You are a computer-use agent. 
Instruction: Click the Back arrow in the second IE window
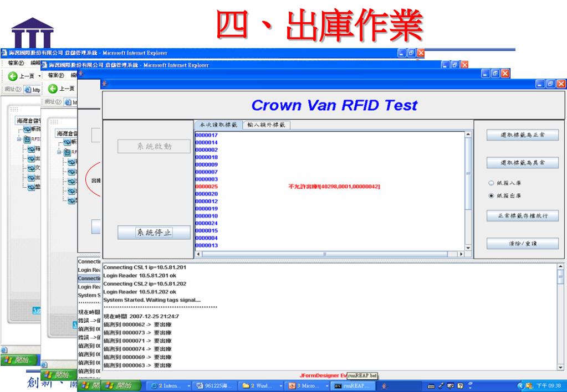click(x=53, y=89)
